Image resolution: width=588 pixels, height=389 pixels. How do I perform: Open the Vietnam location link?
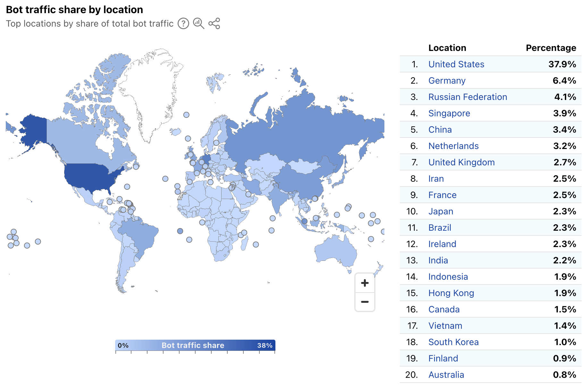click(445, 326)
